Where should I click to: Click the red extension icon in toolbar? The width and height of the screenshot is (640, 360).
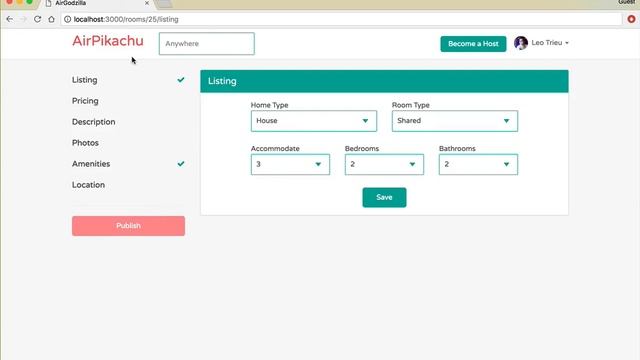pos(631,19)
